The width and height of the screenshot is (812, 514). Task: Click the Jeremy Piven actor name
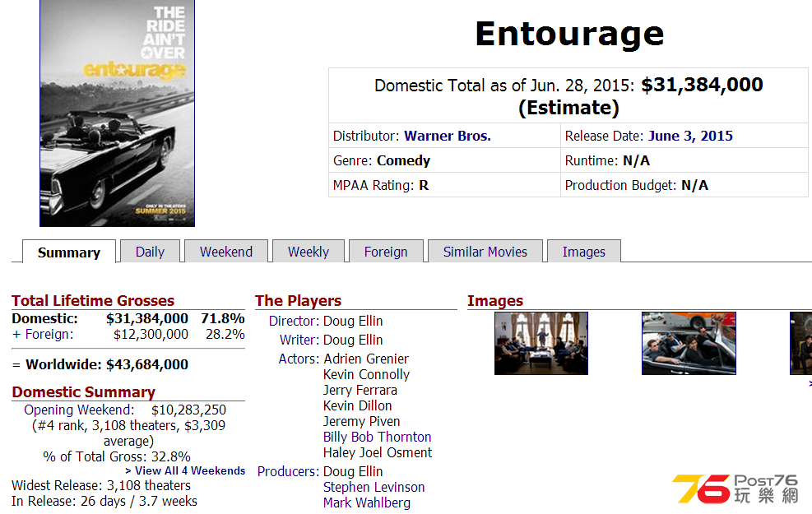click(361, 421)
